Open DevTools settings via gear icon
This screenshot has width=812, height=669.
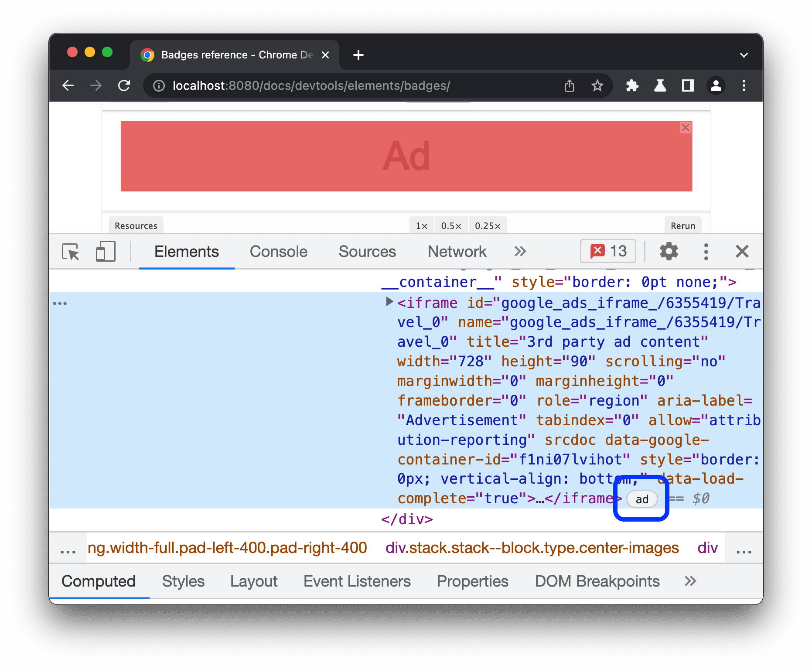669,251
